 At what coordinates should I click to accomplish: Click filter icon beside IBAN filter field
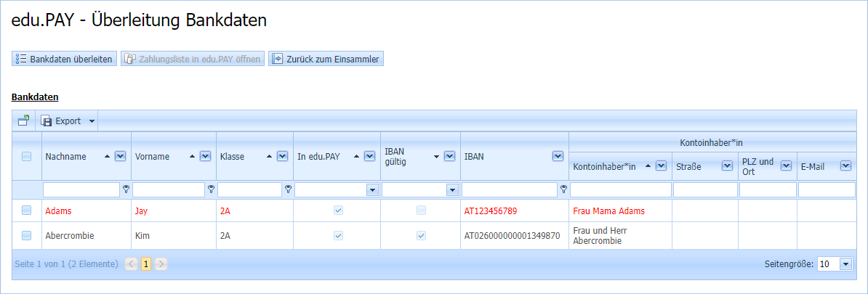pos(563,189)
